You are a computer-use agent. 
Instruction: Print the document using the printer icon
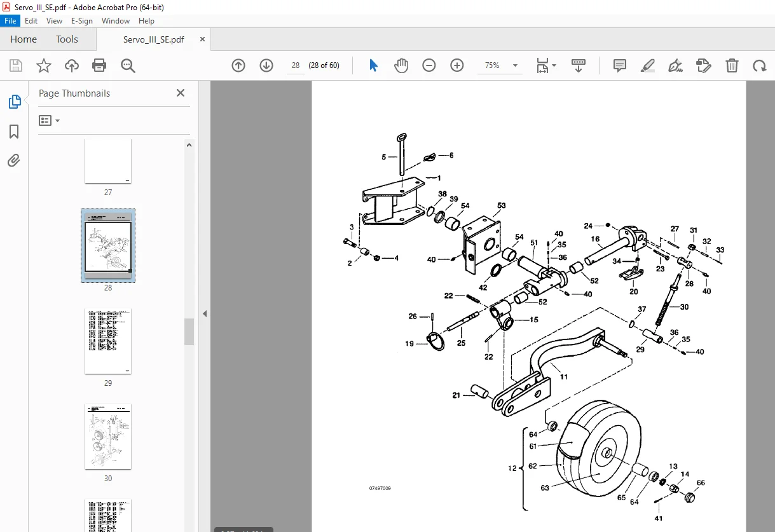click(x=99, y=65)
